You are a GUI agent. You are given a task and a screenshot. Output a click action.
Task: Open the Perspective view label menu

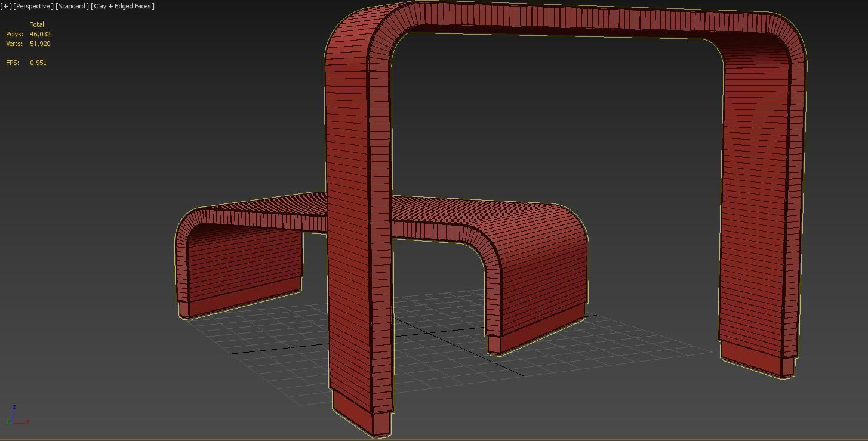pos(33,6)
